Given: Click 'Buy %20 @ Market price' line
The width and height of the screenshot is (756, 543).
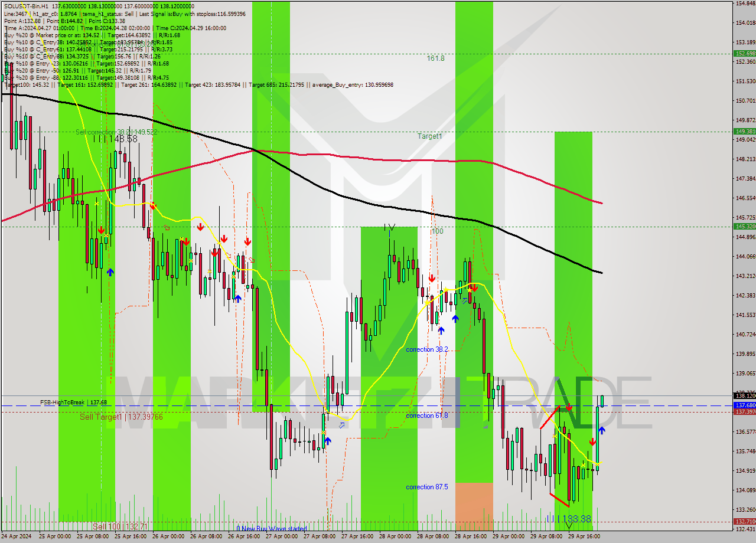Looking at the screenshot, I should [x=92, y=35].
